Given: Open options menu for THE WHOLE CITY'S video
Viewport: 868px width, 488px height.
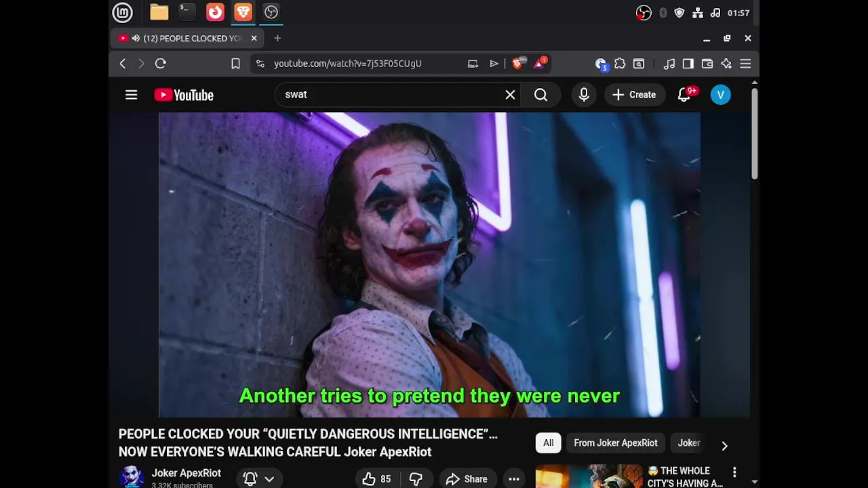Looking at the screenshot, I should tap(734, 472).
